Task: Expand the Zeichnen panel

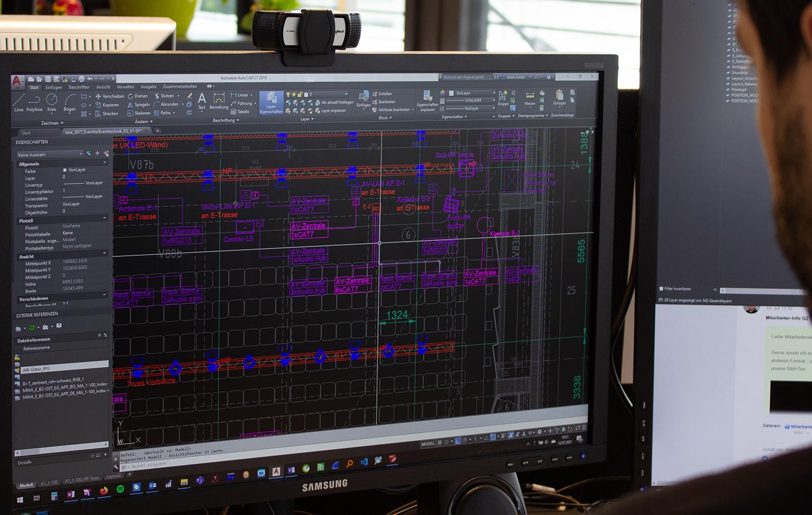Action: [52, 123]
